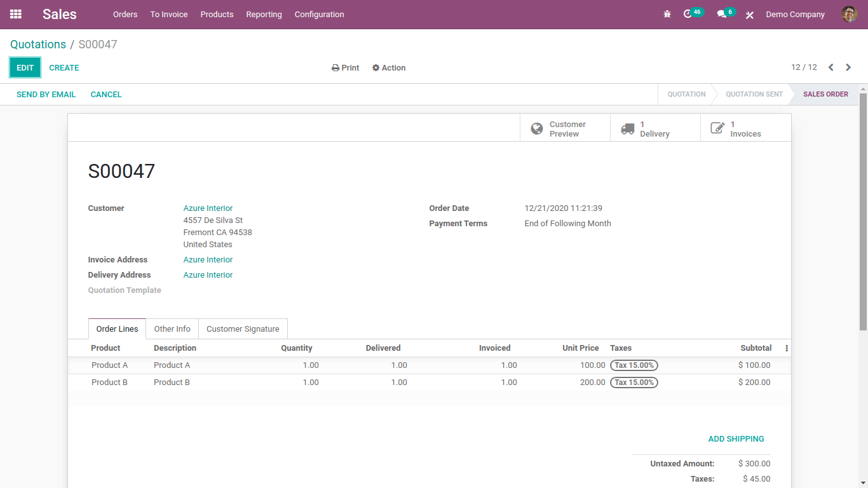Image resolution: width=868 pixels, height=488 pixels.
Task: Open the column options three-dots icon
Action: 787,348
